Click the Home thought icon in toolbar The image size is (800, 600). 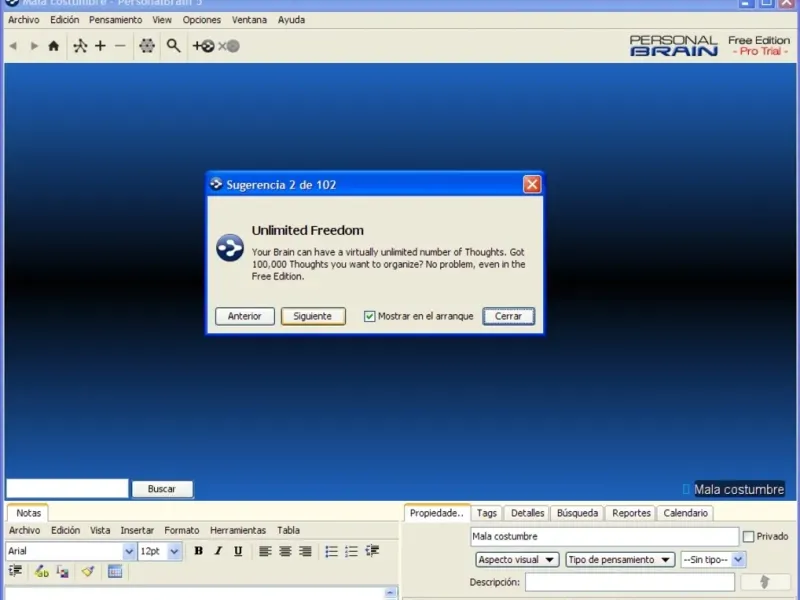click(53, 46)
